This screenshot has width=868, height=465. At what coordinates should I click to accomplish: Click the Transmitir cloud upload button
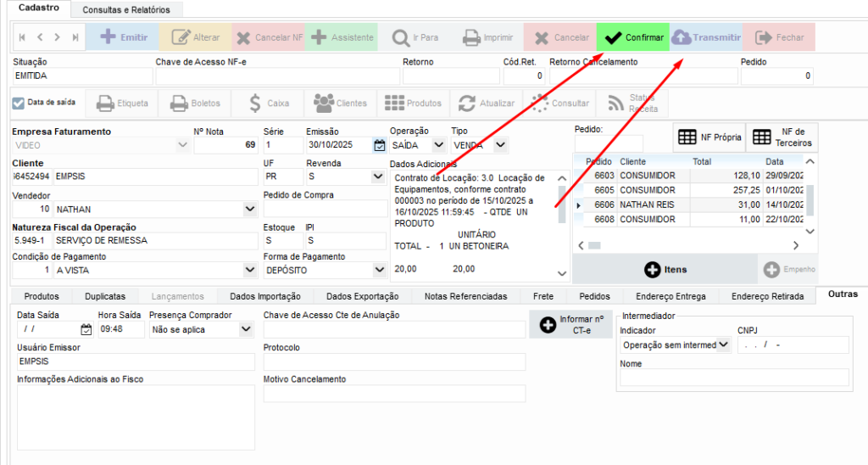tap(705, 37)
